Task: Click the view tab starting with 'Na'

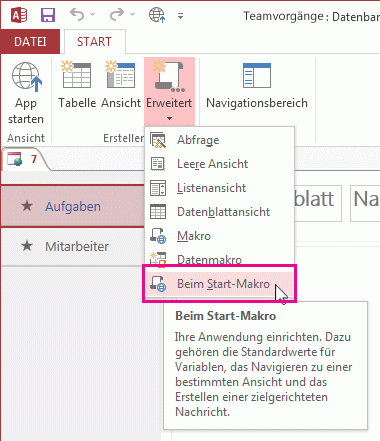Action: 365,203
